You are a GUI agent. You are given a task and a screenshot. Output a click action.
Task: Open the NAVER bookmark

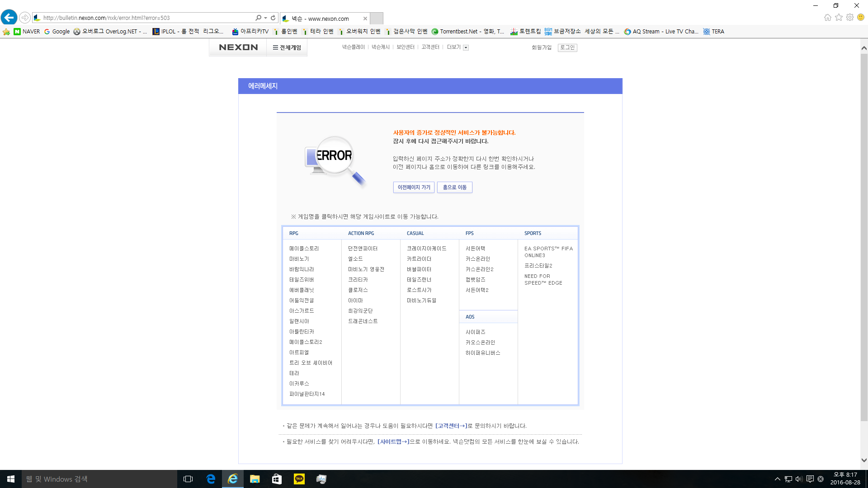click(x=27, y=32)
